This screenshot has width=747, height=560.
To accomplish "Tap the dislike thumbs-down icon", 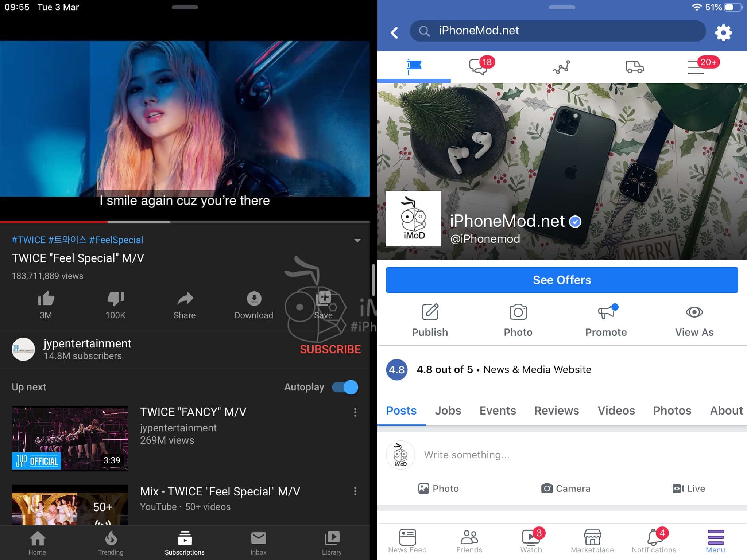I will (x=116, y=299).
